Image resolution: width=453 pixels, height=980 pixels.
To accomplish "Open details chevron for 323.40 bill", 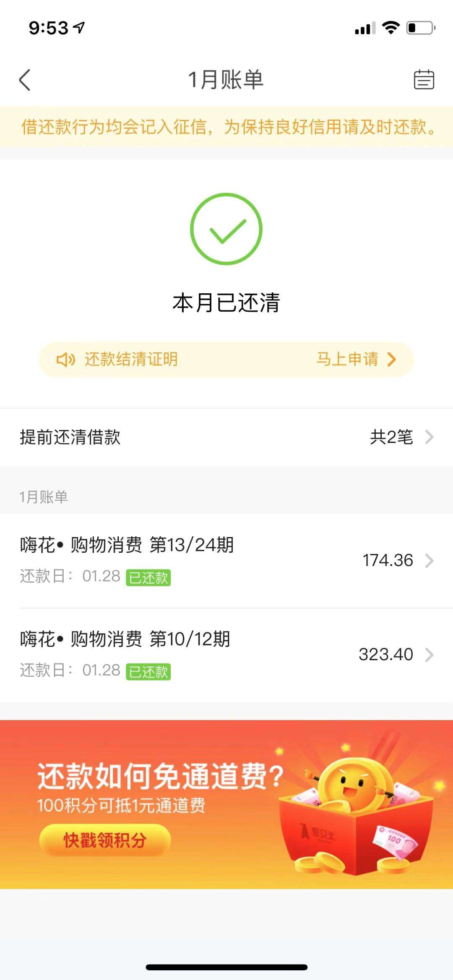I will tap(429, 655).
